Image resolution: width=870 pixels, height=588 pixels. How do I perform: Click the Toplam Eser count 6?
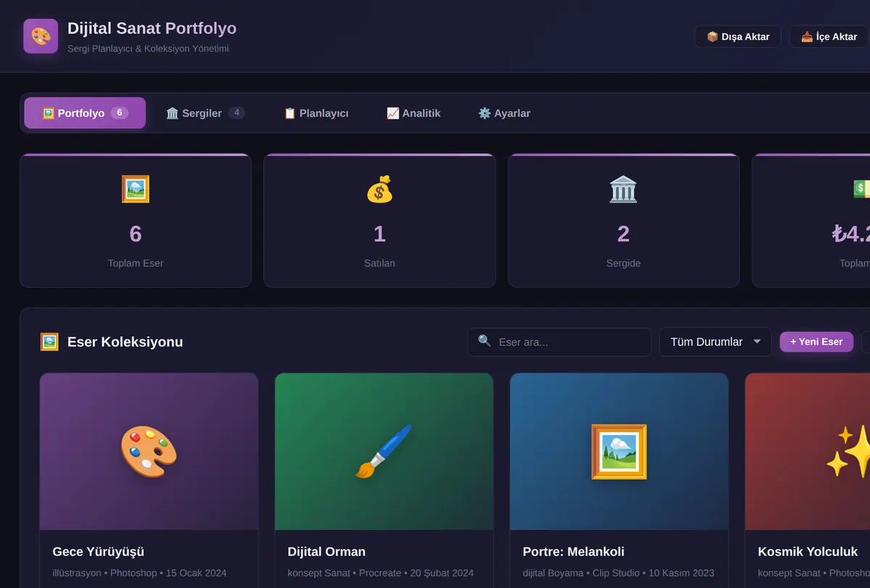(x=136, y=233)
